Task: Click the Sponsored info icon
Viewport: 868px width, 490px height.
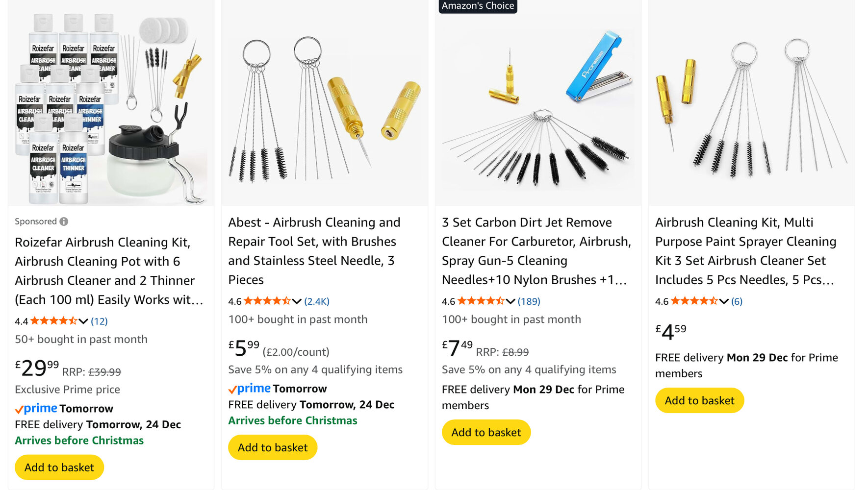Action: tap(64, 221)
